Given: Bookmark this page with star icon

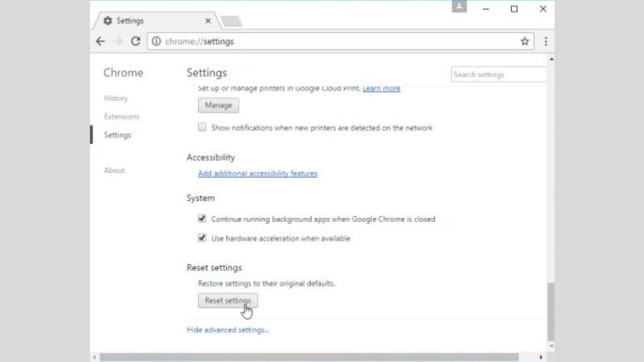Looking at the screenshot, I should [525, 41].
